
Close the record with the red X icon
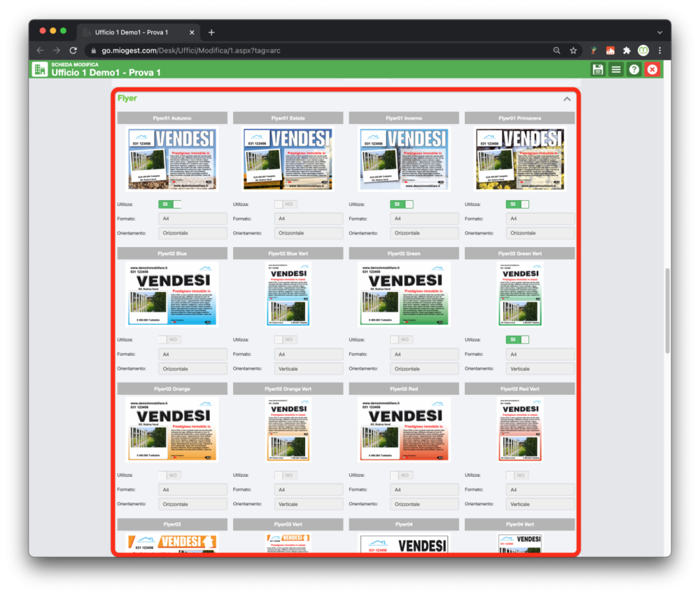(x=652, y=69)
